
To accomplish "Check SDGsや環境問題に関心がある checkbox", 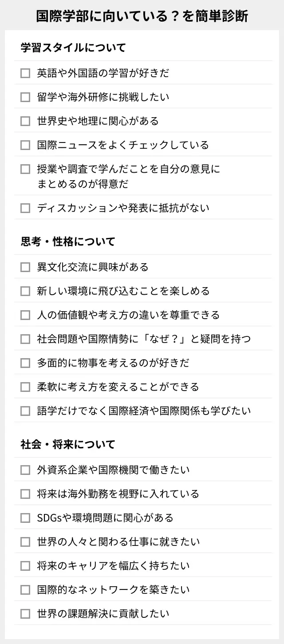I will pos(25,518).
